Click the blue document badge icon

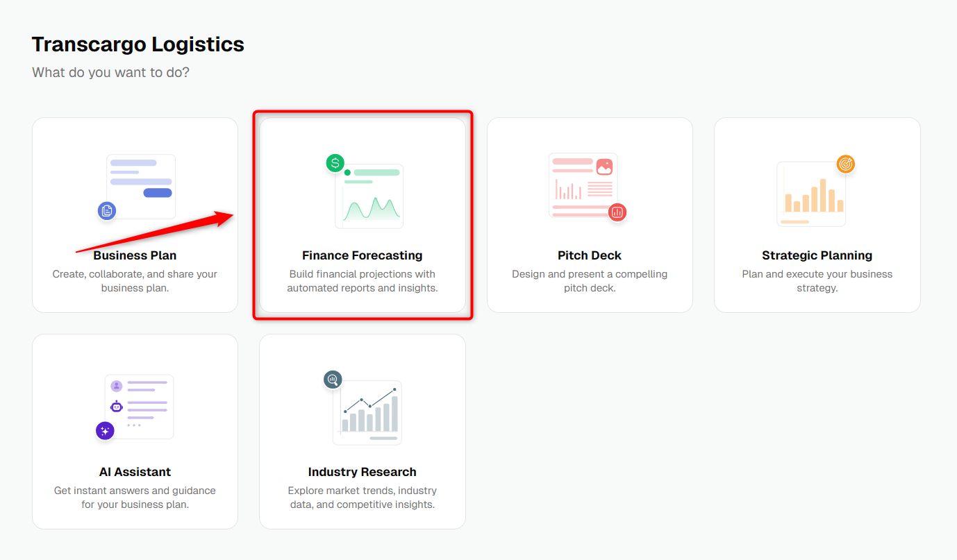[x=106, y=211]
